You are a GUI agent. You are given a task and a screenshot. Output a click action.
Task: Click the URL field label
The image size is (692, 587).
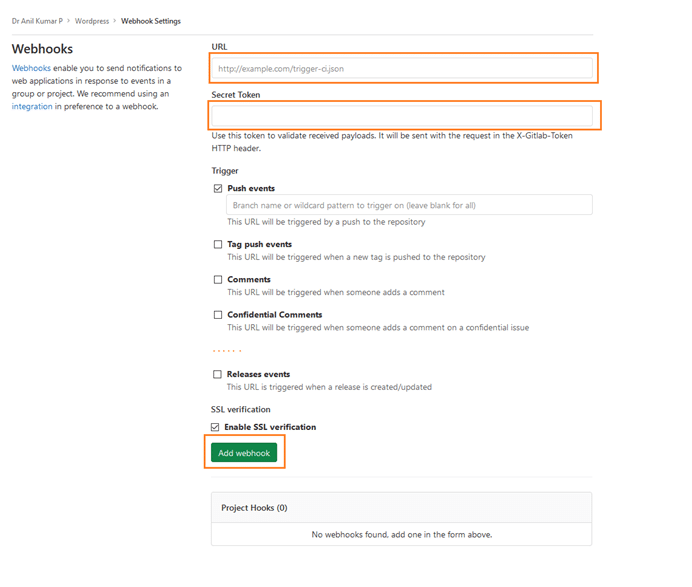(x=219, y=47)
